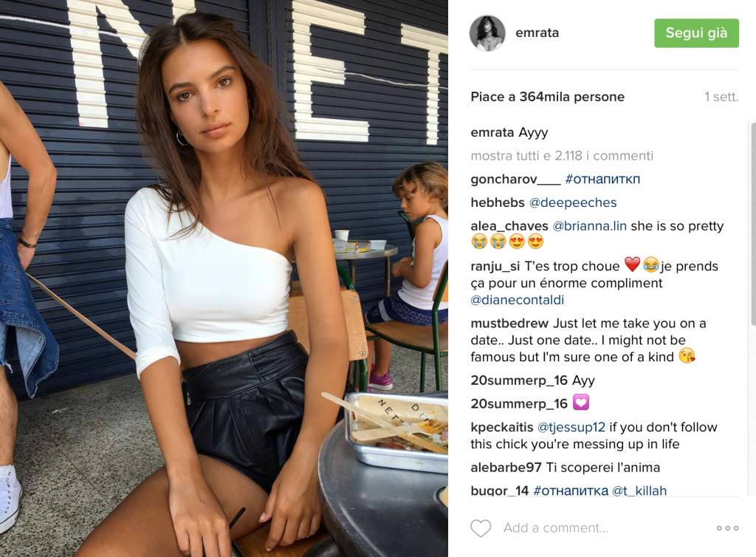The image size is (756, 557).
Task: Open the @tjessup12 mention
Action: [571, 427]
